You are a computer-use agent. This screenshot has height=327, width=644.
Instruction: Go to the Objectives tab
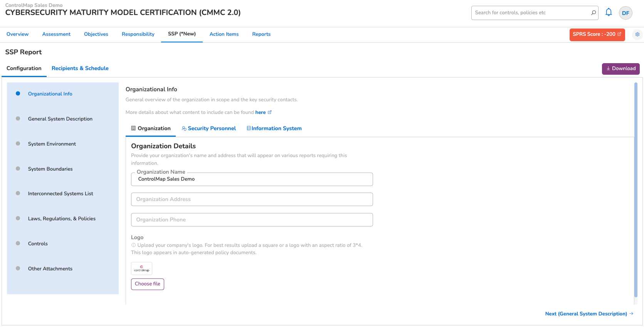click(96, 34)
